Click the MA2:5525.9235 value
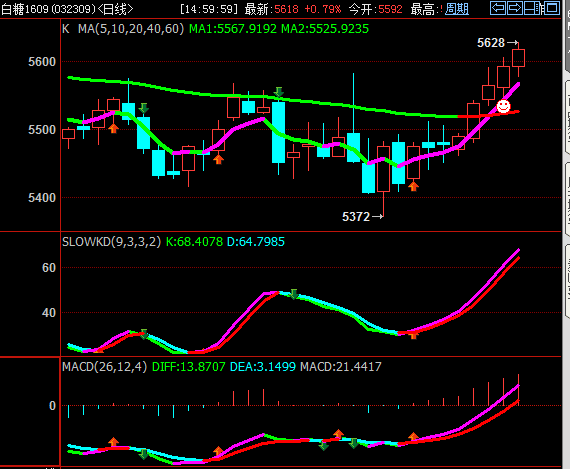This screenshot has width=570, height=469. [325, 28]
